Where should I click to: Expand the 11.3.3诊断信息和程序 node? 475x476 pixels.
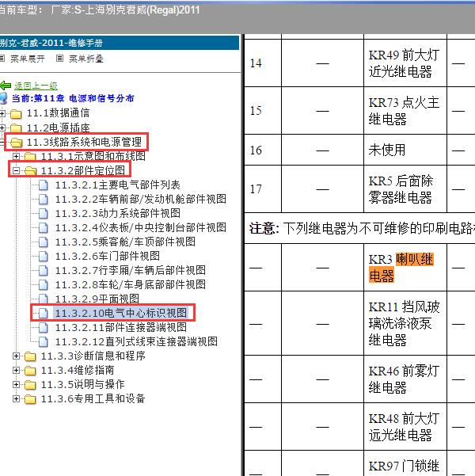point(16,356)
